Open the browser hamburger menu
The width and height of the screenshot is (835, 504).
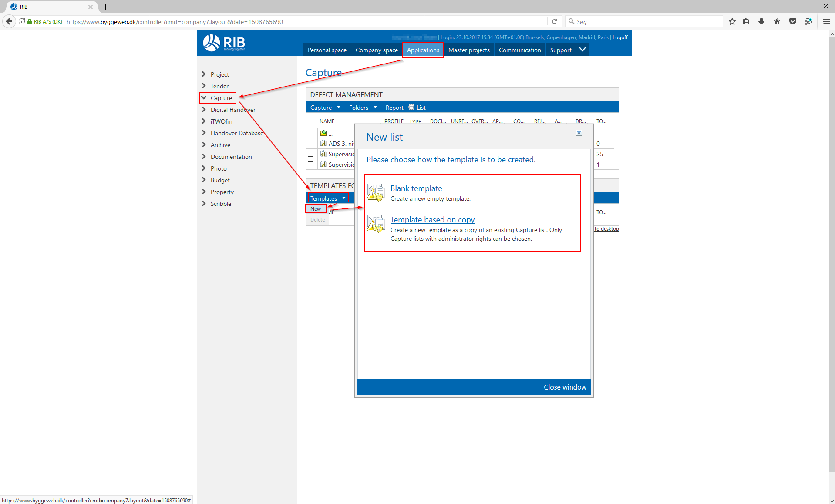pos(826,21)
